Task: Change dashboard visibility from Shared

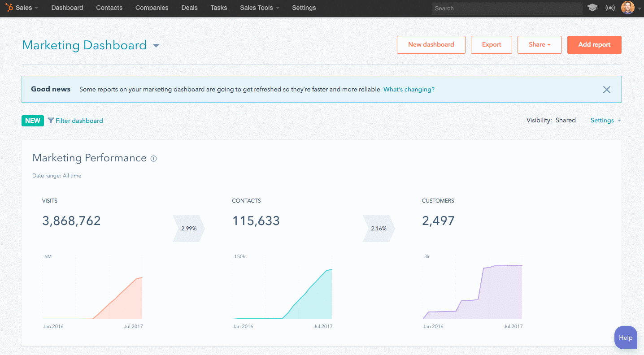Action: [566, 120]
